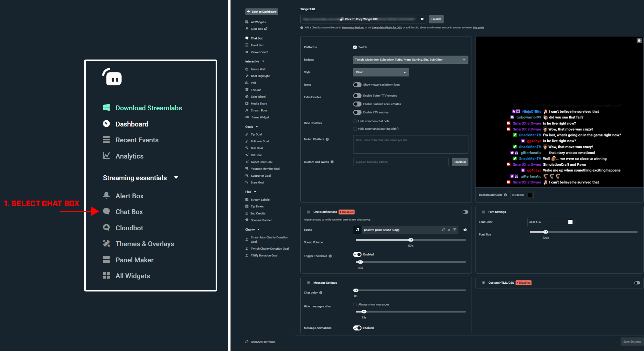Viewport: 644px width, 351px height.
Task: Select Chat Highlight in the sidebar
Action: tap(260, 76)
